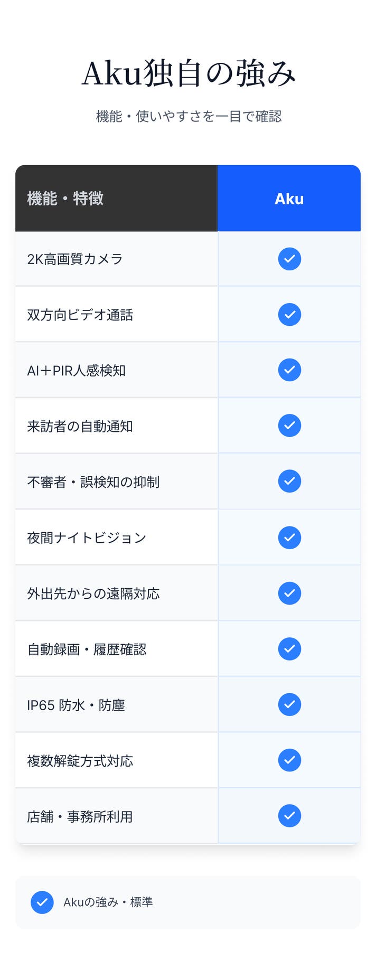Click the Aku独自の強み page heading
The height and width of the screenshot is (980, 376).
pyautogui.click(x=188, y=73)
